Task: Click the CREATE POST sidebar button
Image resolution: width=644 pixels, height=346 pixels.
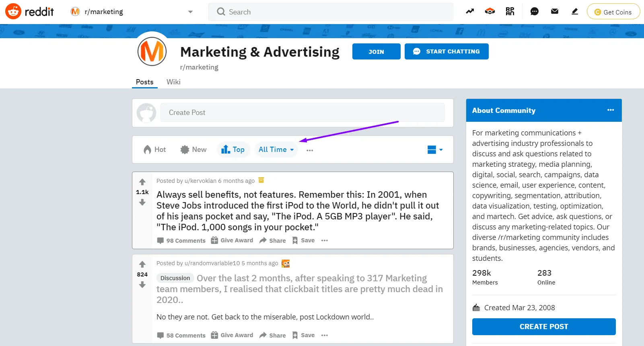Action: click(544, 327)
